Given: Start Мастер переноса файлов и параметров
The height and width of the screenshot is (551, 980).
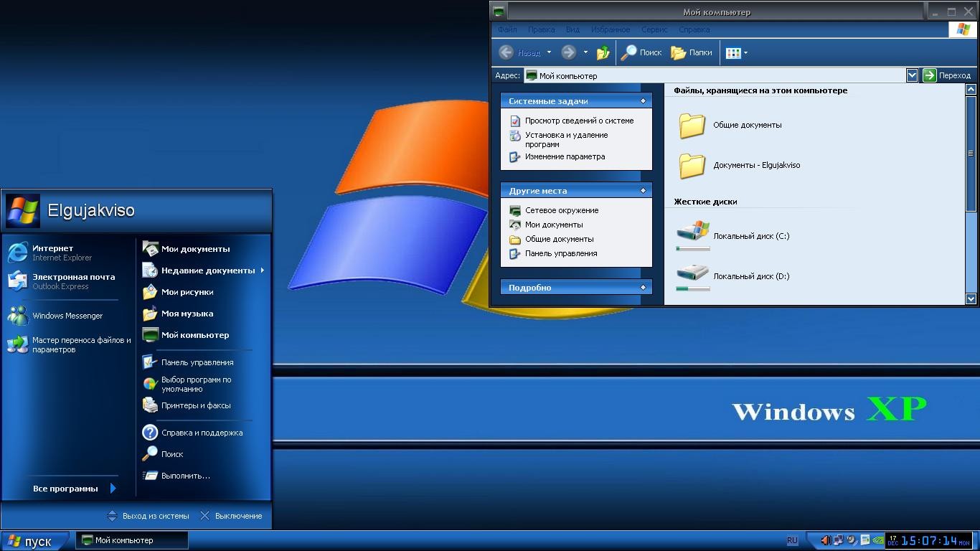Looking at the screenshot, I should (69, 345).
